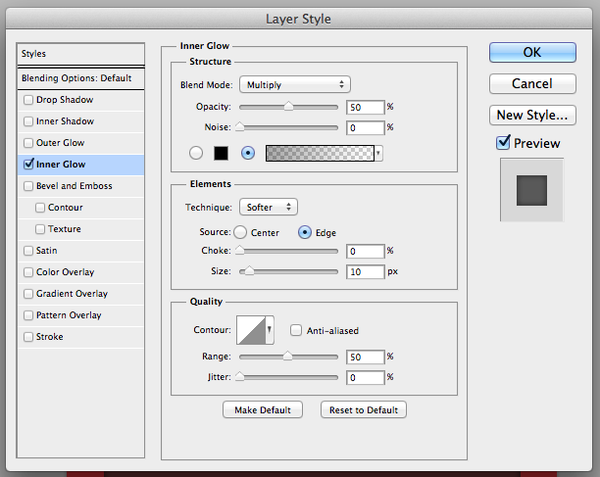
Task: Click the Cancel button
Action: click(x=532, y=83)
